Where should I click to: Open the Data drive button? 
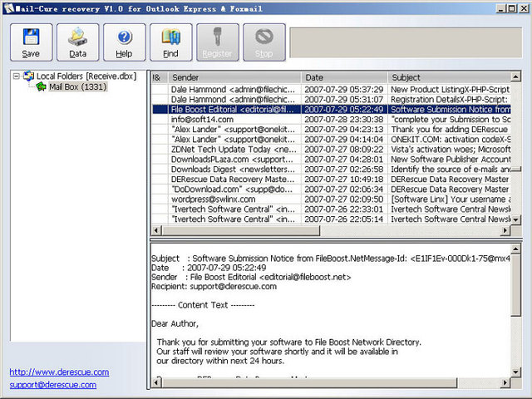pyautogui.click(x=77, y=42)
